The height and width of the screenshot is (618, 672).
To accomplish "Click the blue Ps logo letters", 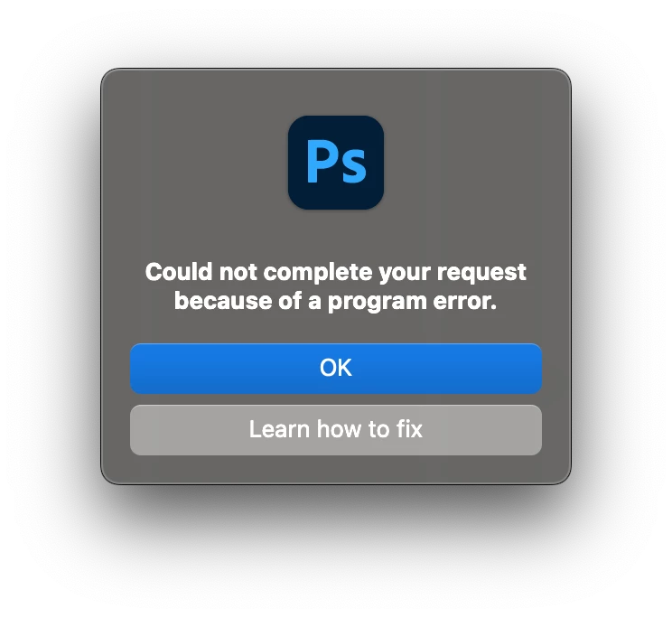I will click(x=336, y=163).
